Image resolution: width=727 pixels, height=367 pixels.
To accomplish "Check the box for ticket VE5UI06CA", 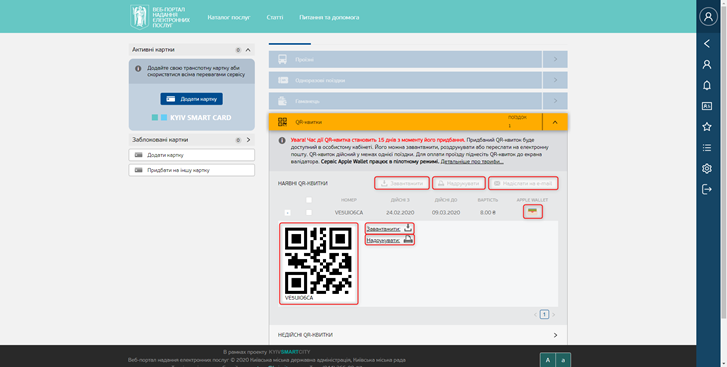I will click(309, 212).
